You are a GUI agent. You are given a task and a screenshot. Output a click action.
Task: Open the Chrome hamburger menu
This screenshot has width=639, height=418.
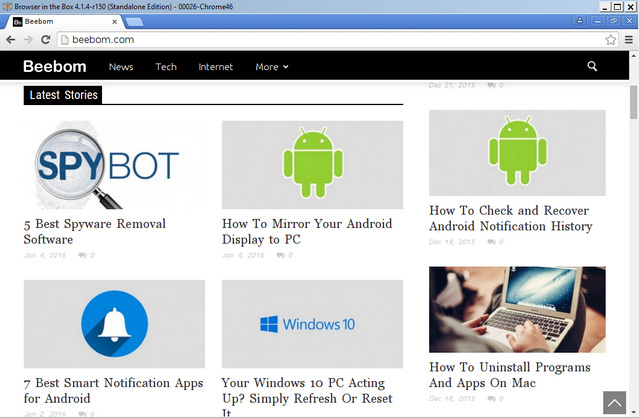pyautogui.click(x=629, y=40)
